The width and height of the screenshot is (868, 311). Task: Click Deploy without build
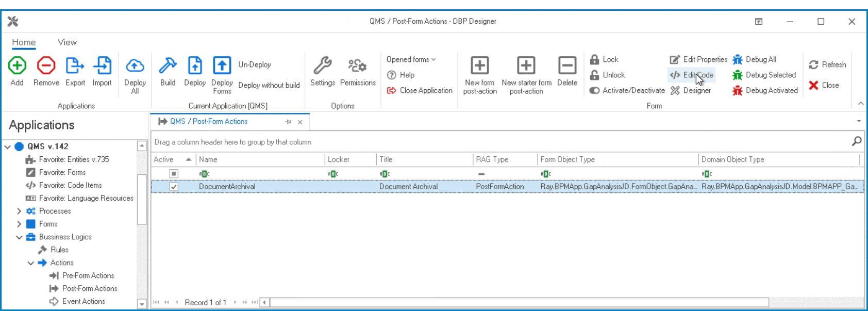click(x=269, y=85)
